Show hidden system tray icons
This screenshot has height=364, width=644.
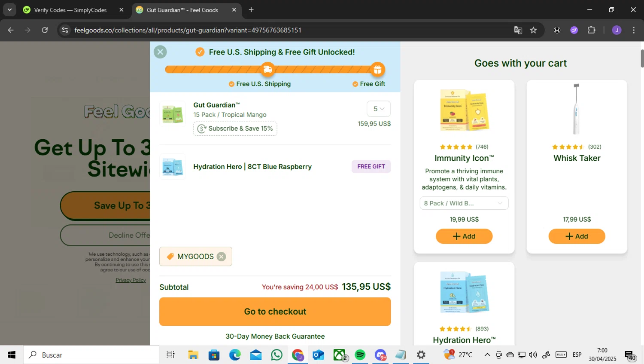tap(487, 355)
